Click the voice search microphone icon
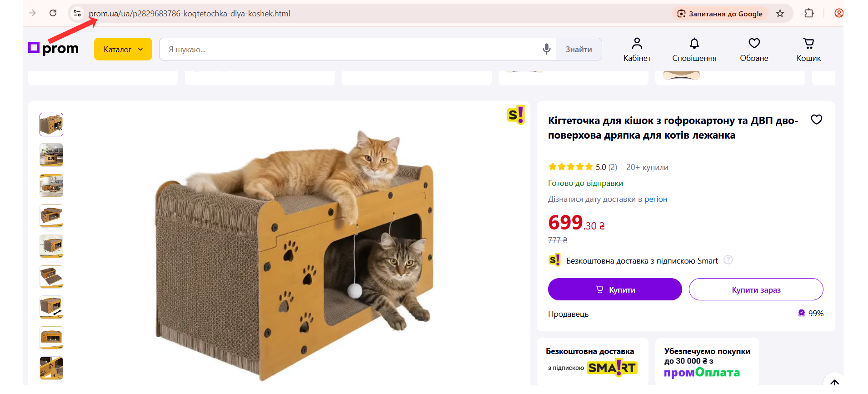The width and height of the screenshot is (868, 394). tap(546, 49)
